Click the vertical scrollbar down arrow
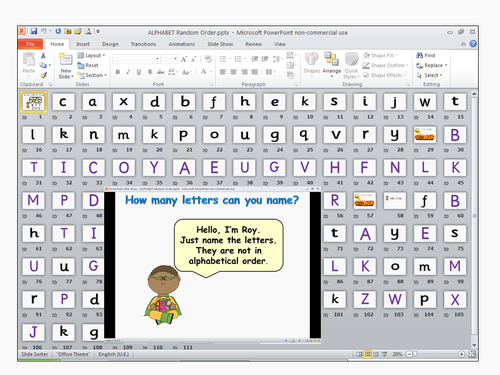 coord(474,345)
